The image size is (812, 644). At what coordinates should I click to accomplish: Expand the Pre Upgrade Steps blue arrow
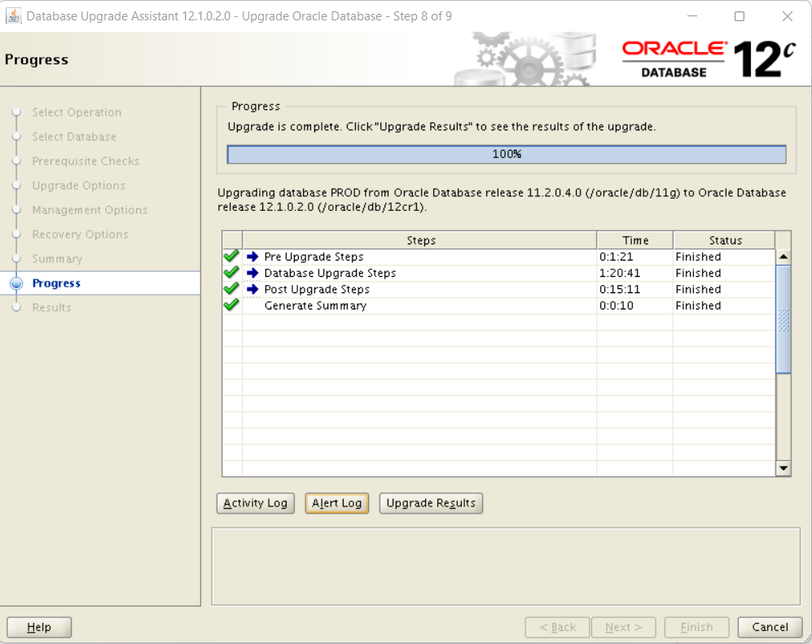pyautogui.click(x=252, y=256)
